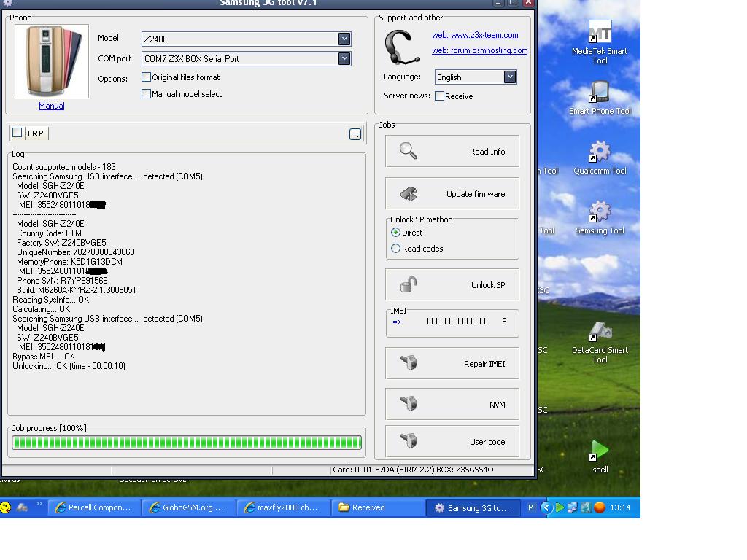Click the Read Info magnifier button
Viewport: 747px width, 560px height.
click(452, 152)
